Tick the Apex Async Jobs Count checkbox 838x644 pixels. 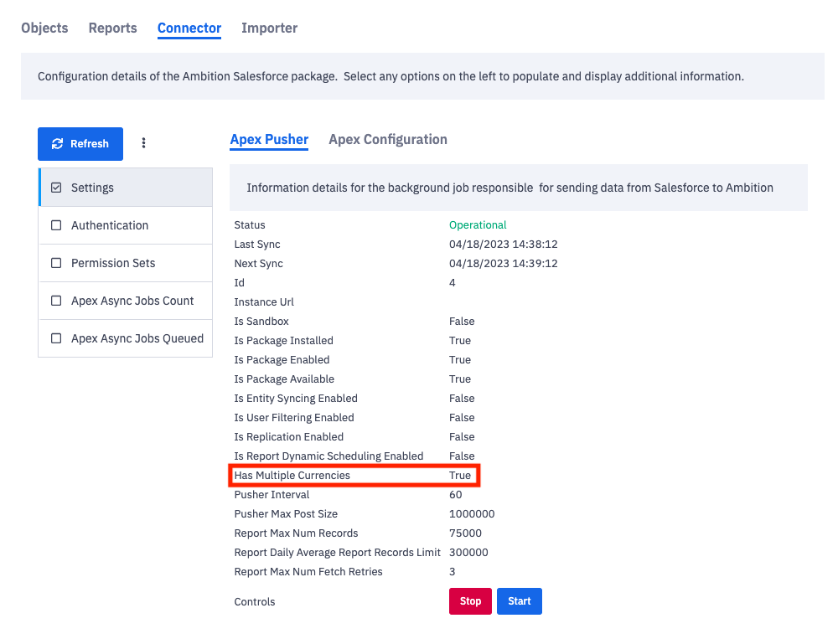click(56, 301)
